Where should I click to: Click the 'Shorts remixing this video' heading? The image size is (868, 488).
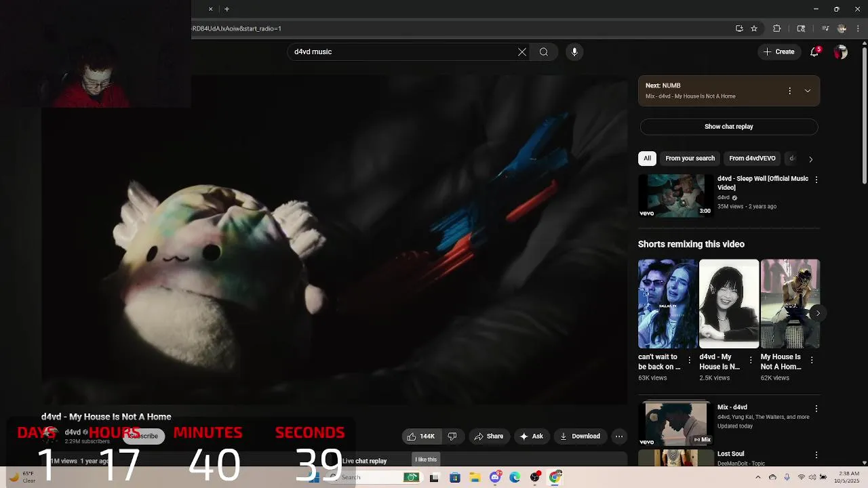pos(691,244)
